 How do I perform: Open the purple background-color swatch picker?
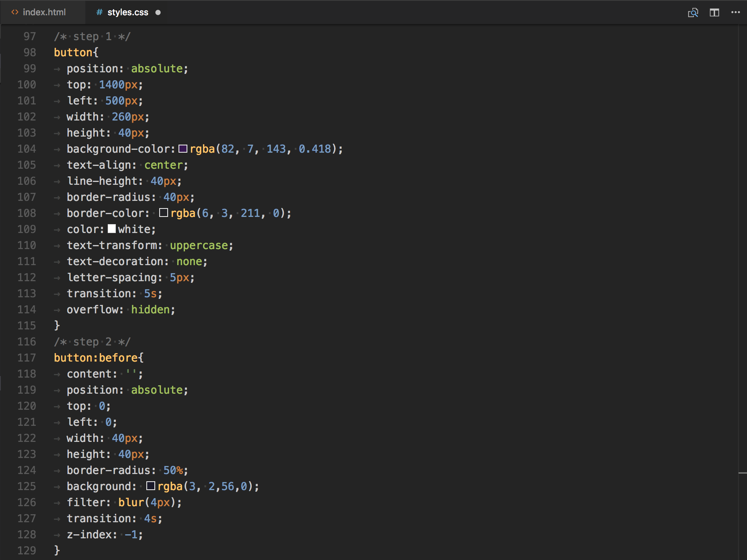click(183, 149)
